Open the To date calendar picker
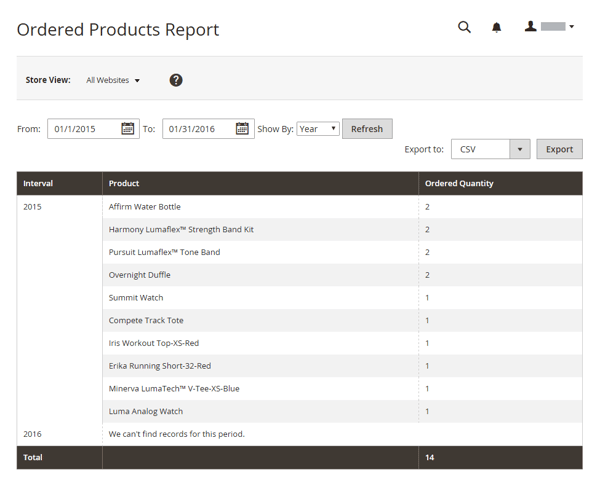The width and height of the screenshot is (600, 486). (242, 129)
